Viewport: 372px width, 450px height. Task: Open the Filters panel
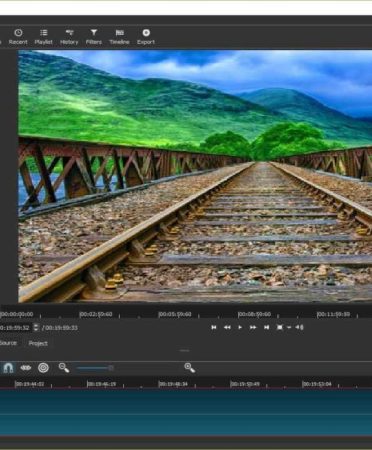coord(94,37)
